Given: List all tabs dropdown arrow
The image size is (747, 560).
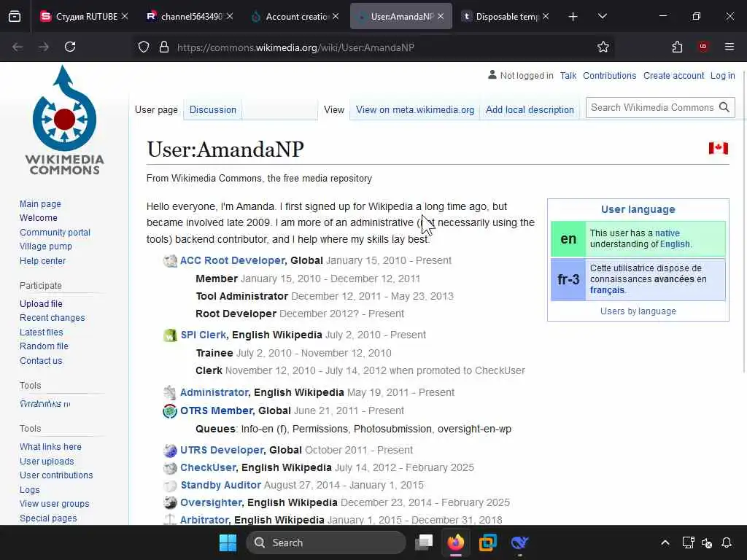Looking at the screenshot, I should [602, 17].
